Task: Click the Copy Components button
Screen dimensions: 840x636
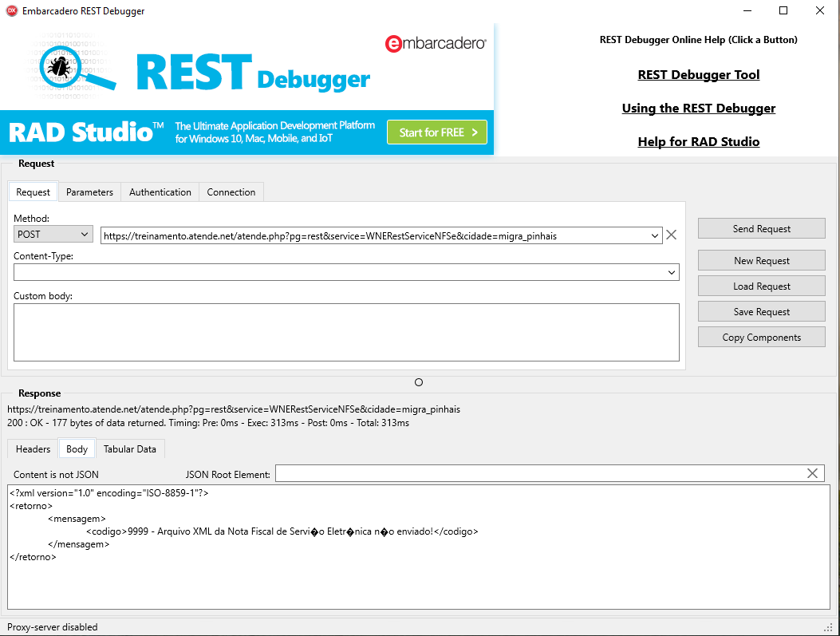Action: (x=761, y=337)
